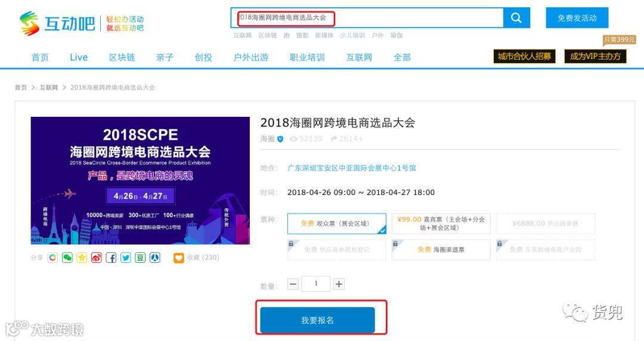
Task: Open the 亲子 navigation tab
Action: point(165,57)
